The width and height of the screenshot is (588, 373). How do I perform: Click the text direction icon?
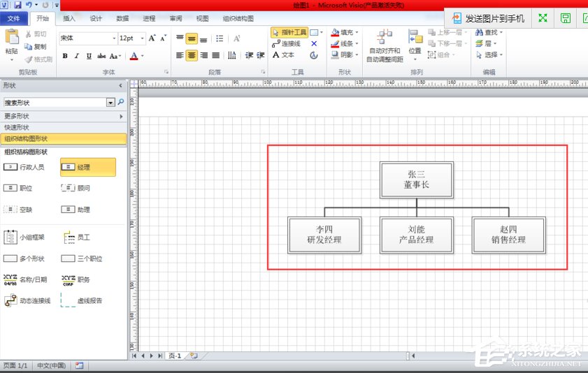tap(232, 55)
